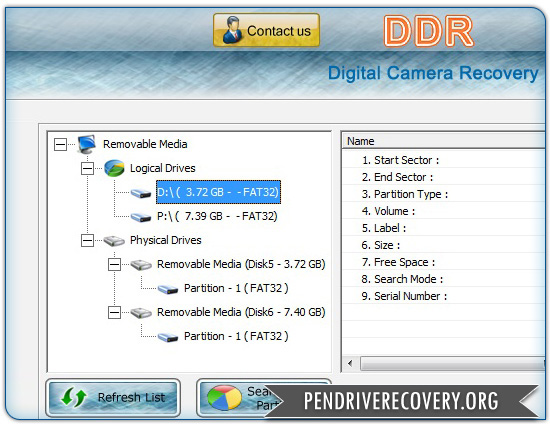Click the Name column header

click(443, 141)
